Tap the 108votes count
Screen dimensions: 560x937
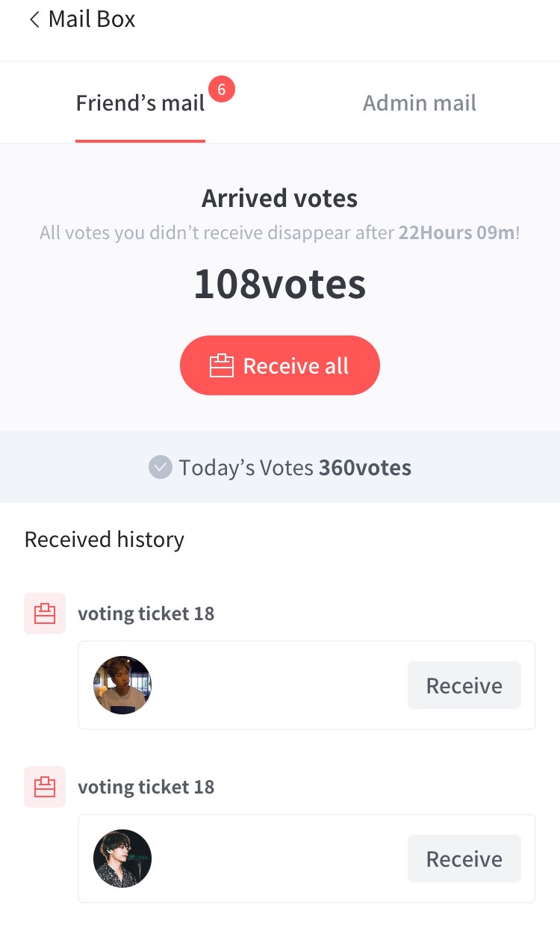pos(280,285)
